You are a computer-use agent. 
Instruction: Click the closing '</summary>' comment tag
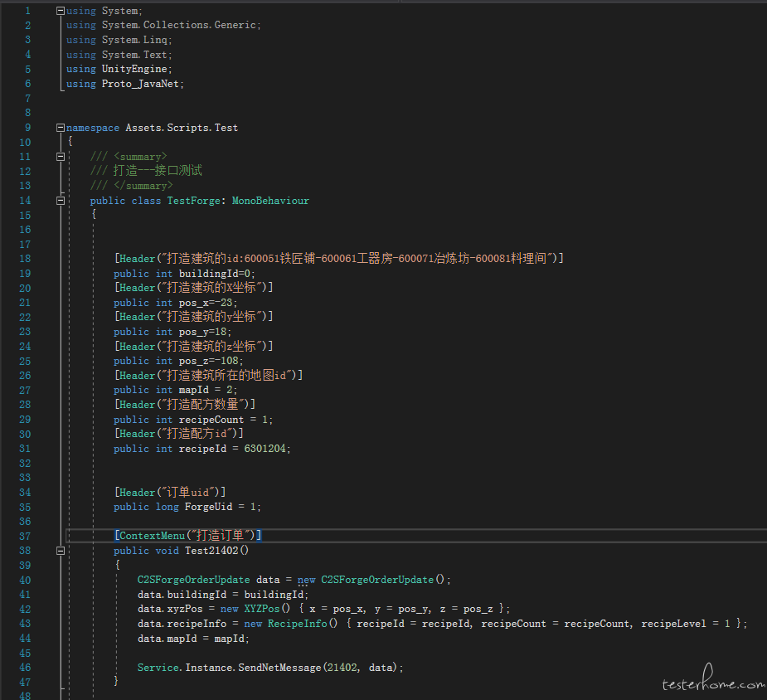pyautogui.click(x=143, y=186)
